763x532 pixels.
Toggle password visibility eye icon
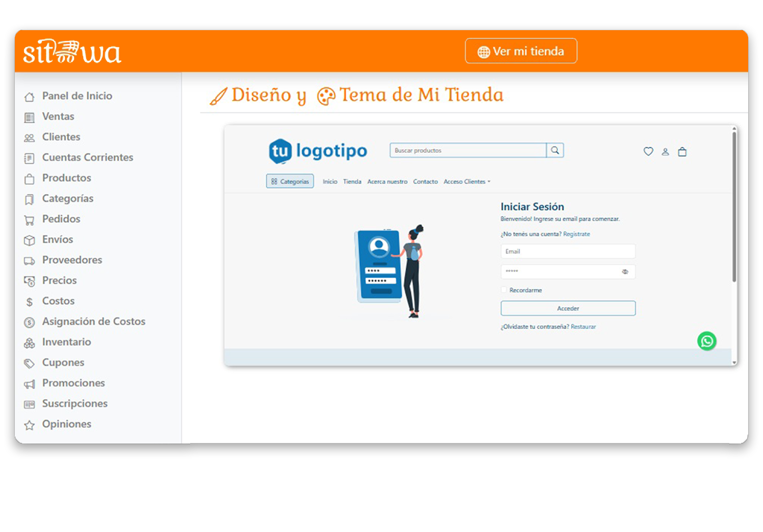click(x=625, y=272)
